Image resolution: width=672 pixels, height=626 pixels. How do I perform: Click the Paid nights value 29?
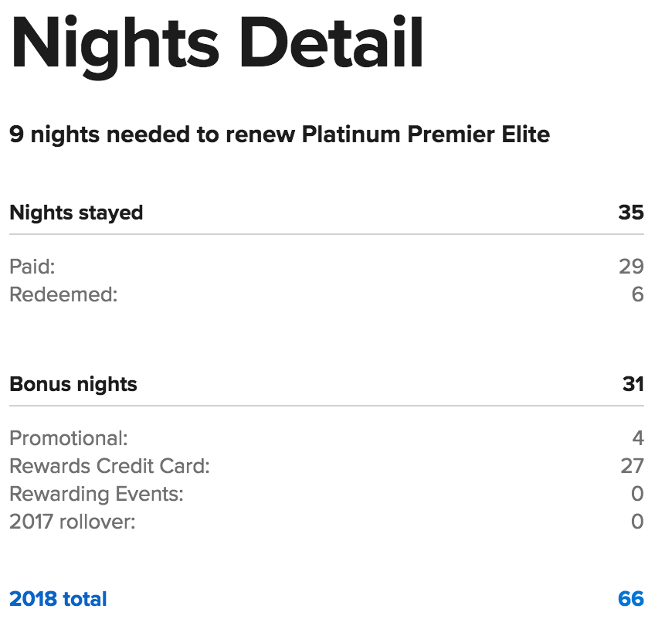tap(631, 267)
